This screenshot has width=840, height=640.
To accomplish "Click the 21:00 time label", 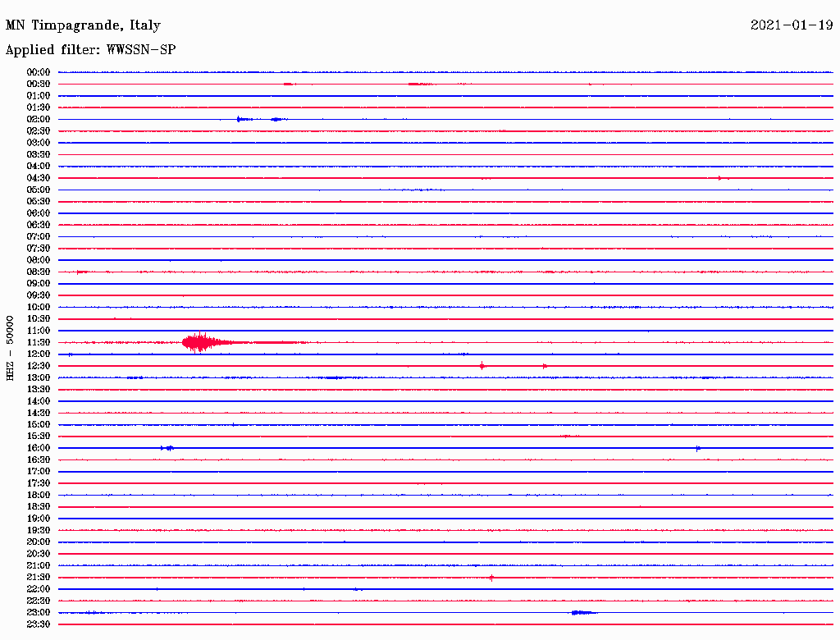I will [x=39, y=566].
